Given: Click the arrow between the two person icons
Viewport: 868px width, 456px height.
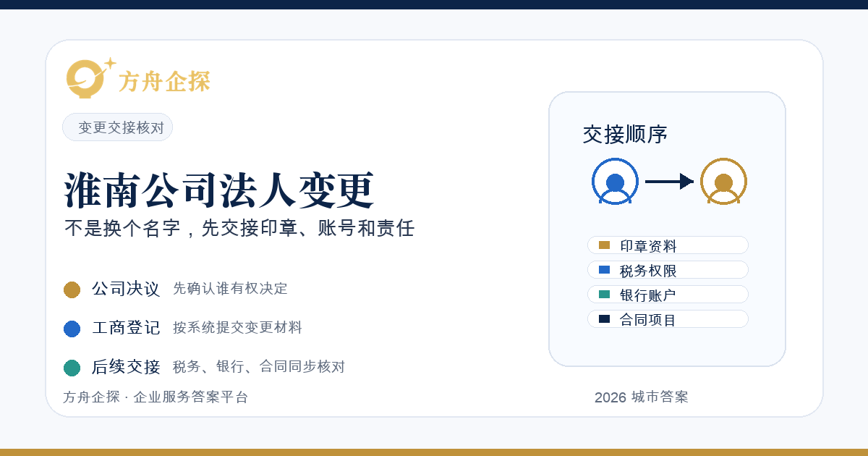Looking at the screenshot, I should 669,182.
